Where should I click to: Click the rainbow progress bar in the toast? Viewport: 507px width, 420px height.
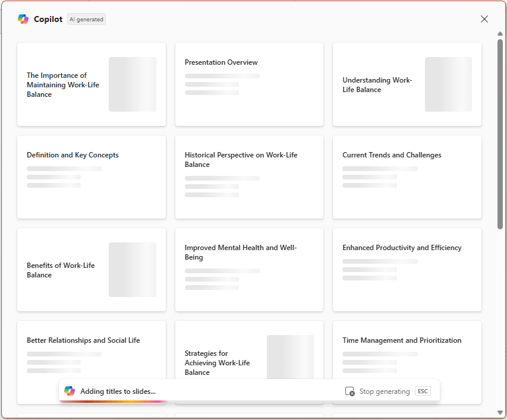pyautogui.click(x=113, y=402)
